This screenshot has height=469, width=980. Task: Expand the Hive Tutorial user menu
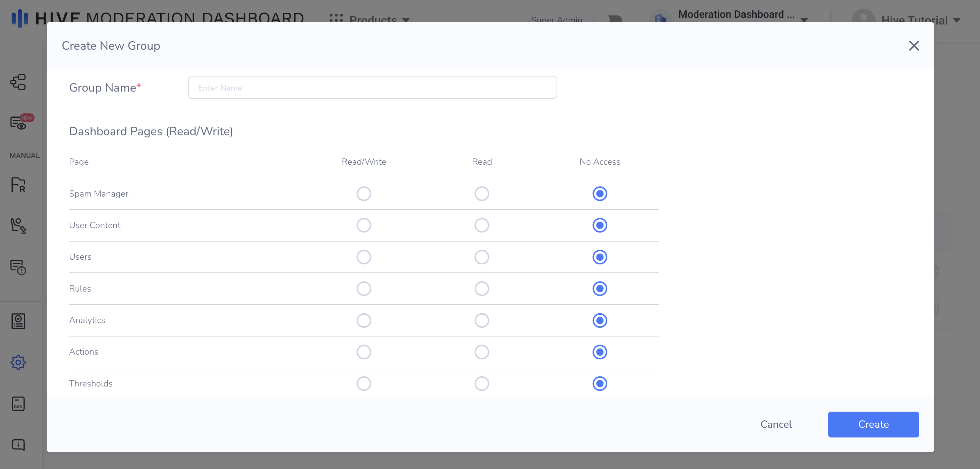pyautogui.click(x=915, y=20)
